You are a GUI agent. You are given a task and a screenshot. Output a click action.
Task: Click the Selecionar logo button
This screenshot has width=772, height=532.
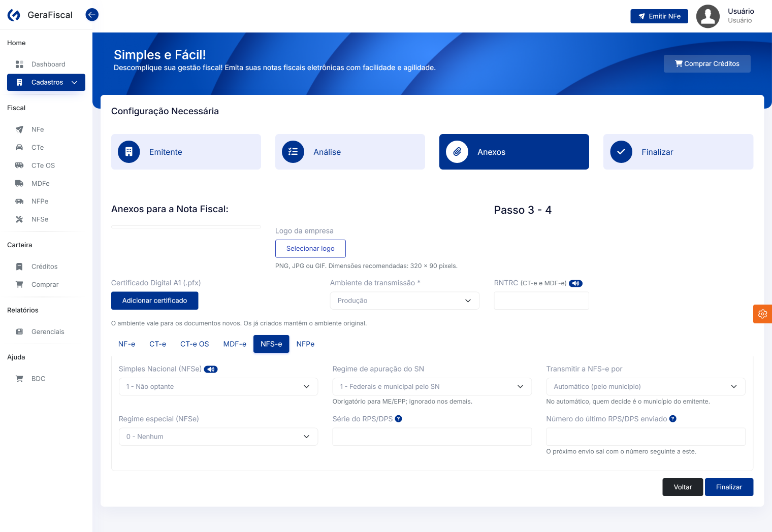[310, 249]
